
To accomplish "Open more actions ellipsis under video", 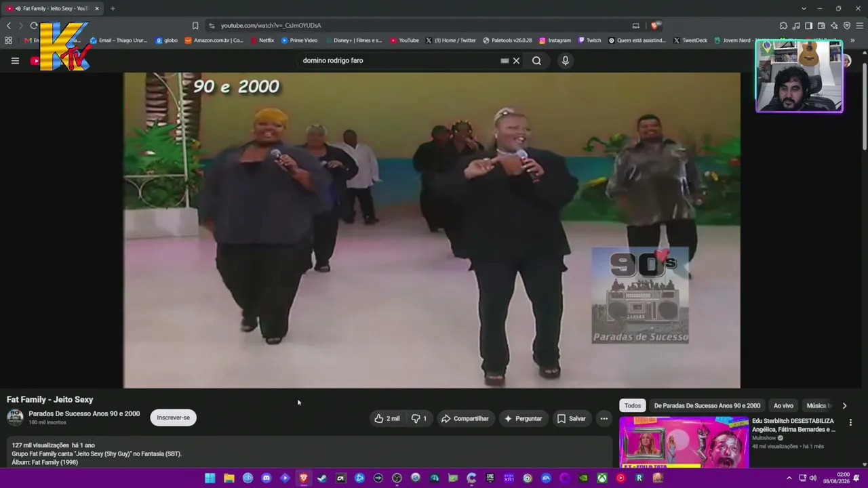I will coord(604,418).
